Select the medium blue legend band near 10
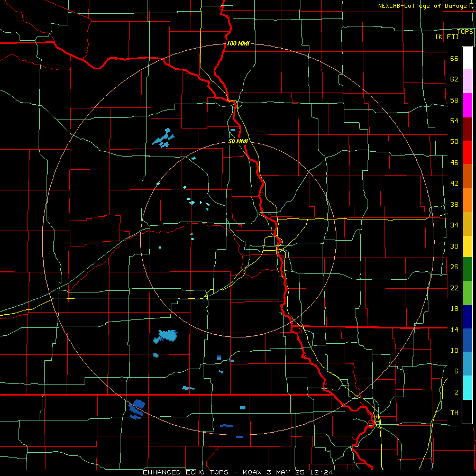Viewport: 476px width, 476px height. point(467,340)
